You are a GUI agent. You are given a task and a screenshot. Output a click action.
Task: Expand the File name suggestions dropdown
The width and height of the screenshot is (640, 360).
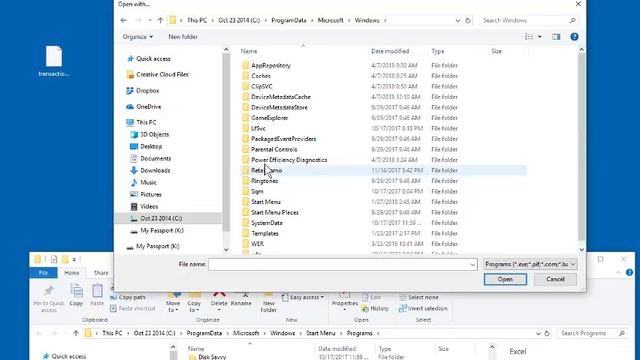(x=472, y=264)
